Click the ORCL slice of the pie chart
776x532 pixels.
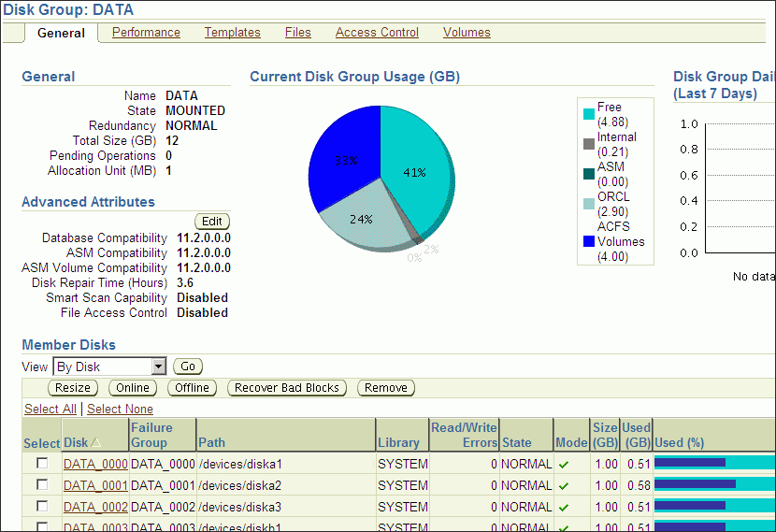pos(360,220)
